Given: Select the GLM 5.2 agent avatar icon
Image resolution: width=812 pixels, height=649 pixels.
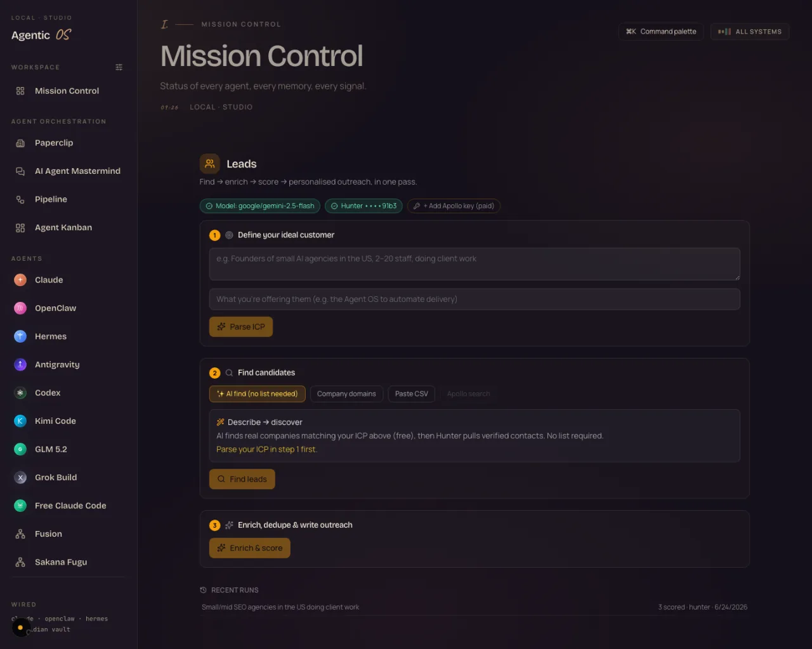Looking at the screenshot, I should (20, 449).
